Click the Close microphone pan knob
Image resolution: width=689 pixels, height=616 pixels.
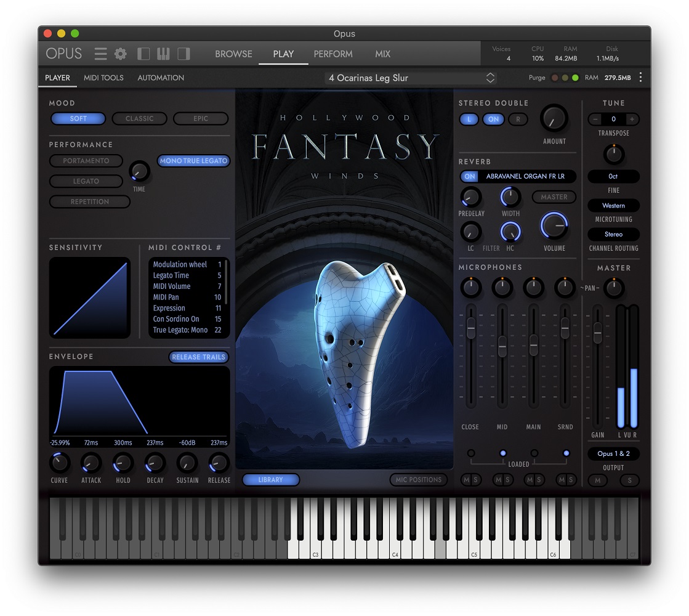[470, 287]
